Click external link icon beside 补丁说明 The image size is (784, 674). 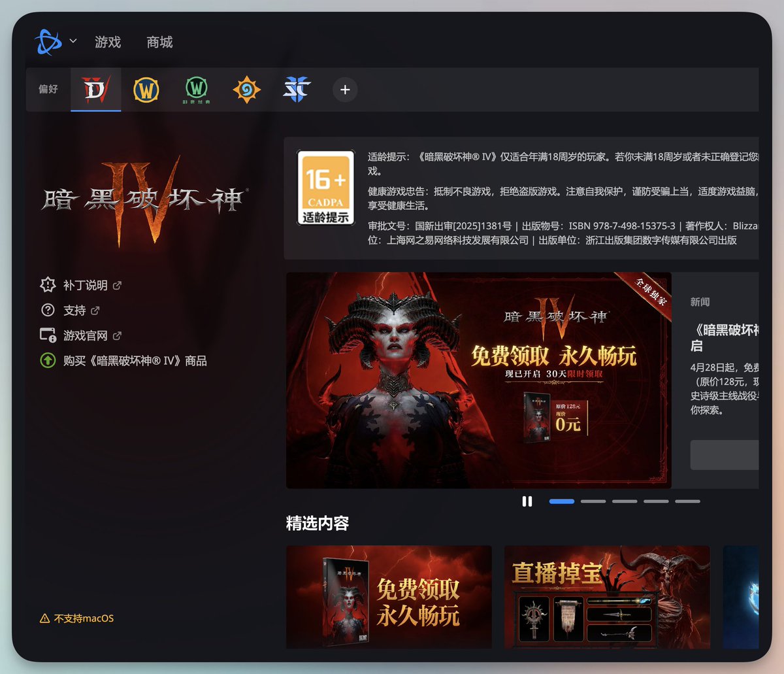point(118,286)
